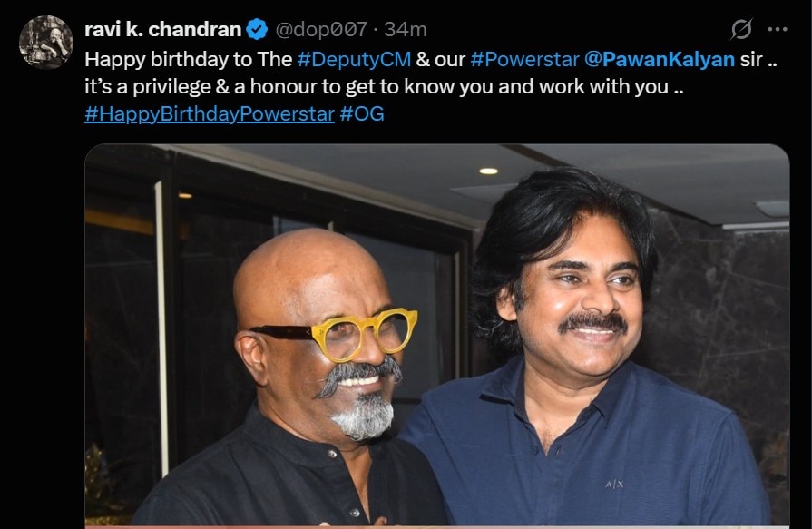Click the "sir .." text after the mention
This screenshot has width=812, height=529.
point(758,59)
